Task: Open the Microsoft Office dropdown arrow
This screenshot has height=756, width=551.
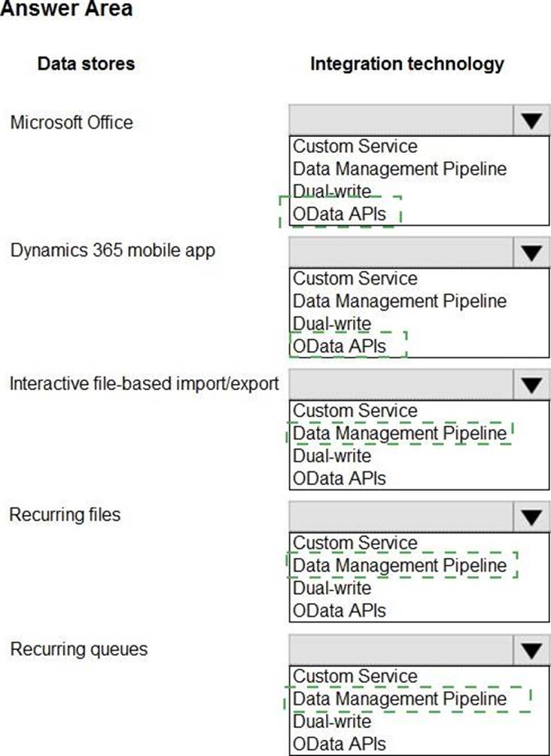Action: 531,121
